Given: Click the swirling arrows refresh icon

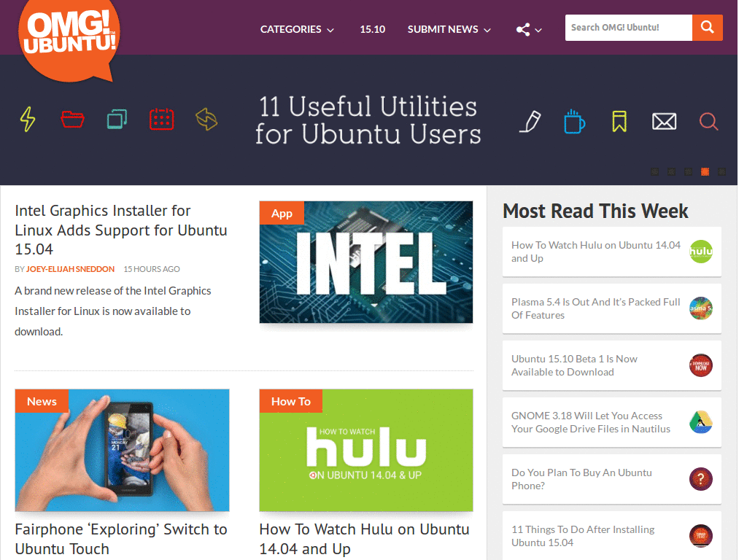Looking at the screenshot, I should coord(206,119).
